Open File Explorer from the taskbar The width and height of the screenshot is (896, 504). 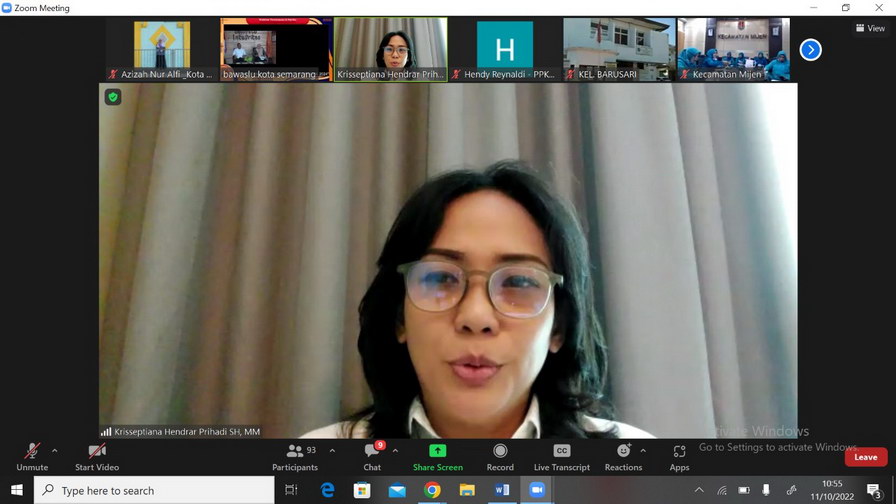tap(467, 490)
